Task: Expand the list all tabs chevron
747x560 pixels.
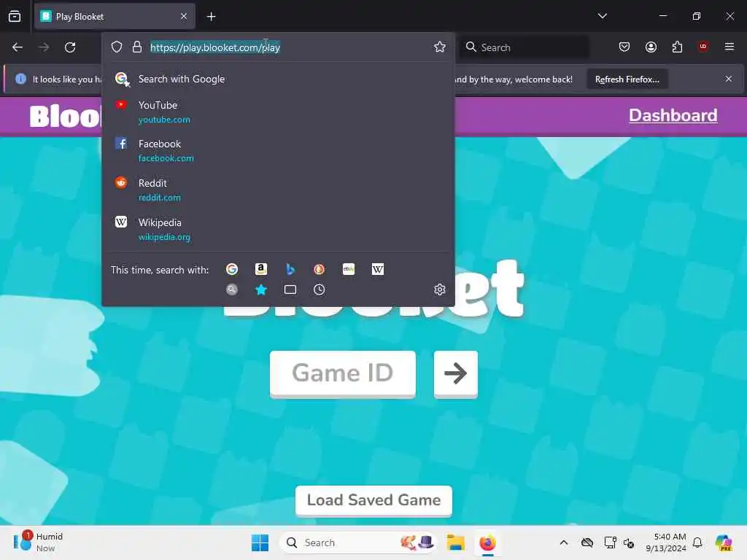Action: pos(602,16)
